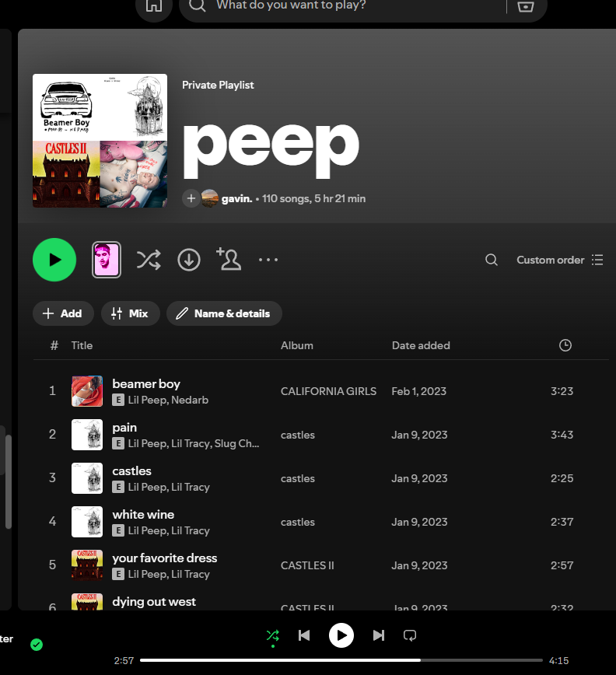
Task: Download the playlist with the arrow icon
Action: [x=189, y=260]
